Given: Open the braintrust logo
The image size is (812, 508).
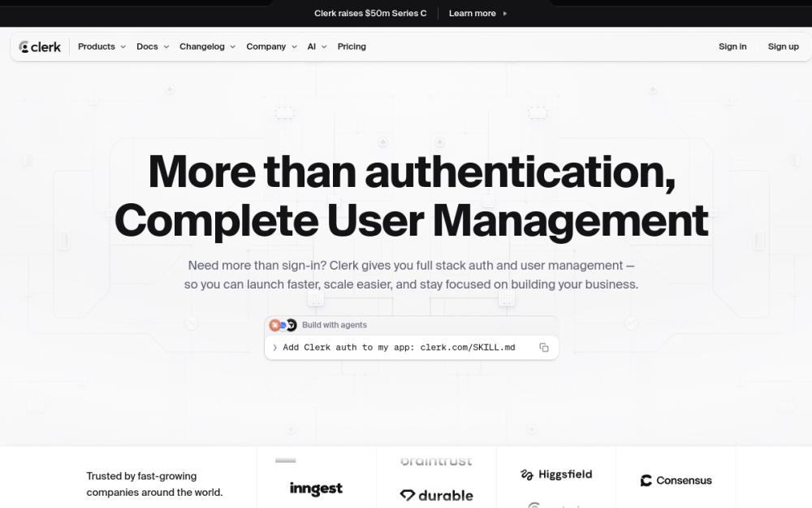Looking at the screenshot, I should tap(436, 461).
